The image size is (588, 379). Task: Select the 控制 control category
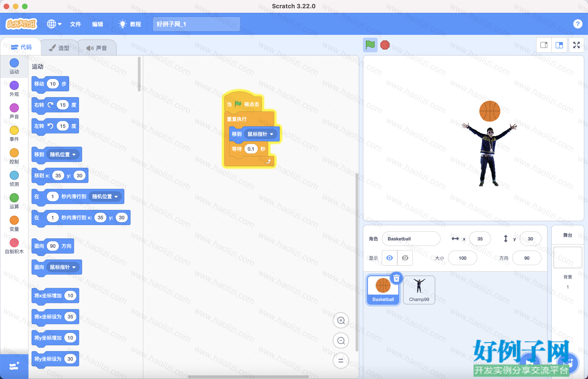[x=14, y=156]
